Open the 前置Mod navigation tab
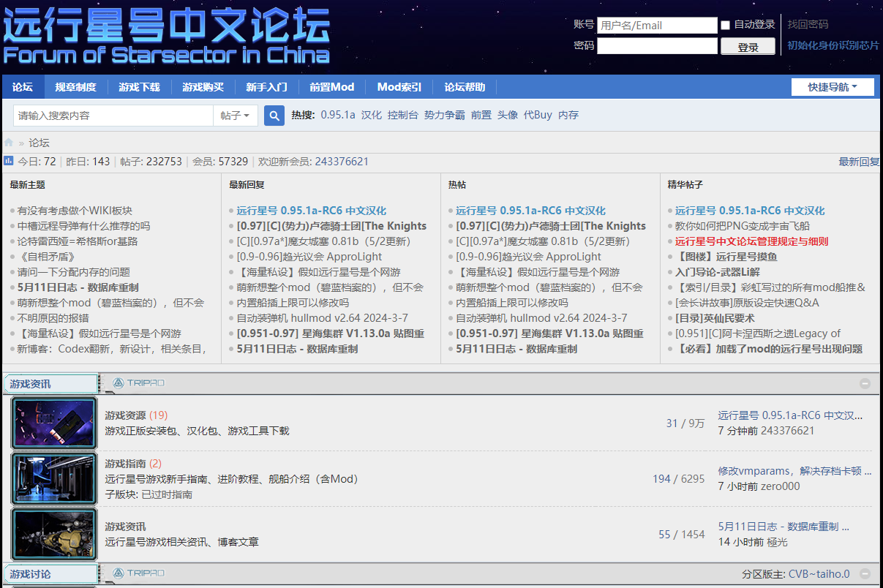Viewport: 883px width, 588px height. click(x=331, y=87)
